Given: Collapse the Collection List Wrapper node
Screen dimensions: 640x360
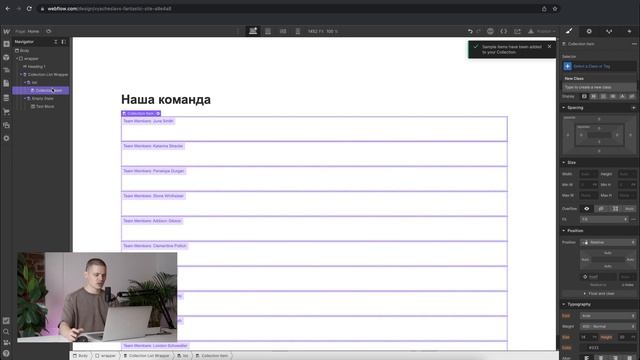Looking at the screenshot, I should [x=21, y=75].
